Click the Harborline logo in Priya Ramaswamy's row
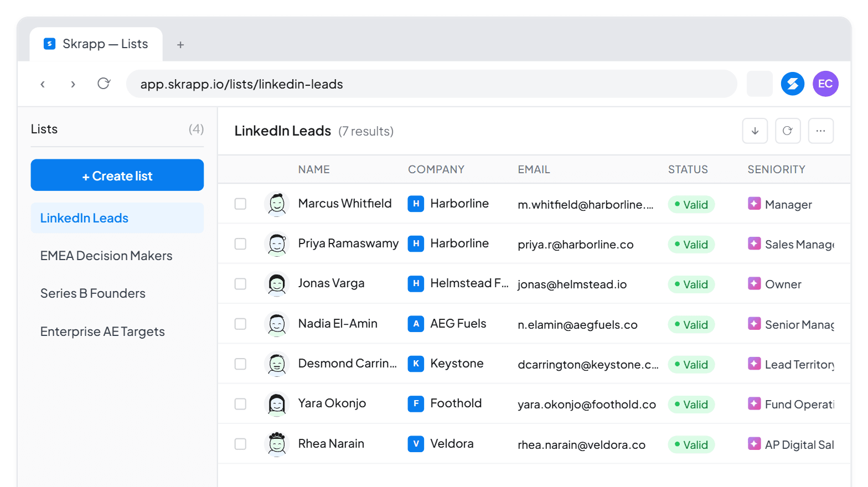The image size is (868, 487). 416,244
